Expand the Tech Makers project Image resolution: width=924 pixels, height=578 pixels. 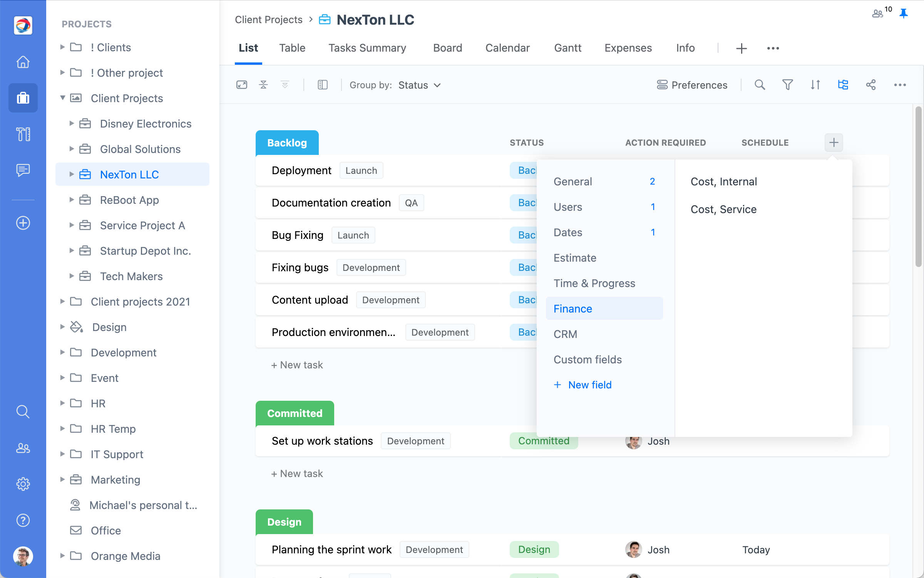click(72, 276)
